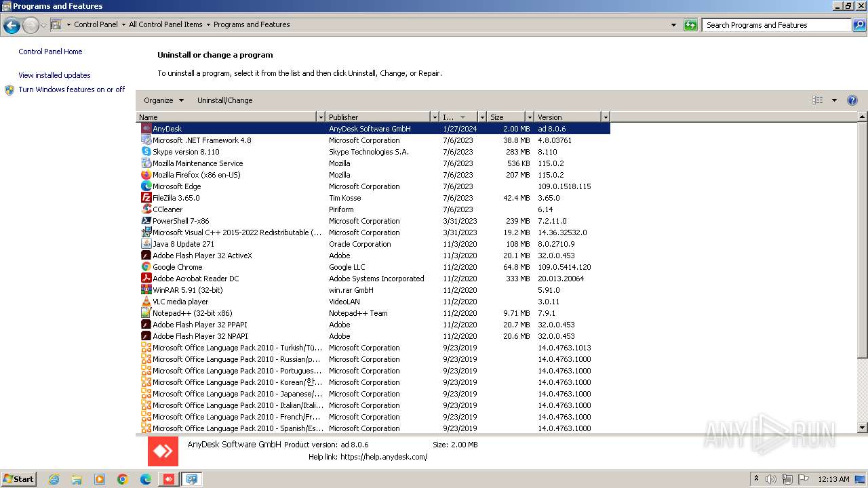Viewport: 868px width, 488px height.
Task: Open the Name column filter arrow
Action: pyautogui.click(x=321, y=117)
